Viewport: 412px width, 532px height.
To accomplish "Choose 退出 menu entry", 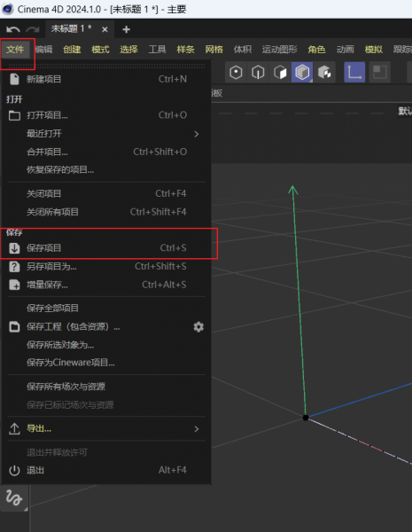I will pyautogui.click(x=106, y=470).
